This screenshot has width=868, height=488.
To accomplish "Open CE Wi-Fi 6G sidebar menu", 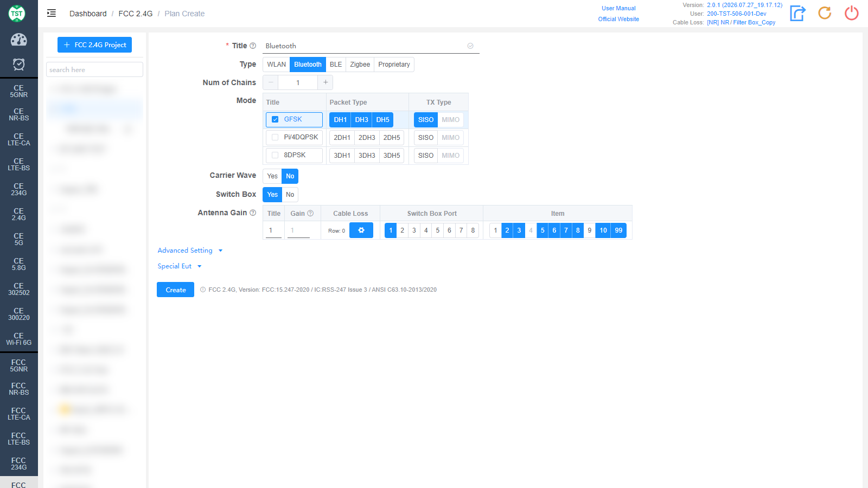I will tap(19, 339).
